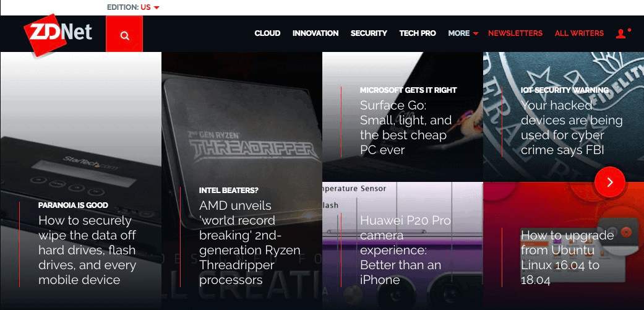Click the 'PARANOIA IS GOOD' label
Image resolution: width=644 pixels, height=310 pixels.
[73, 205]
